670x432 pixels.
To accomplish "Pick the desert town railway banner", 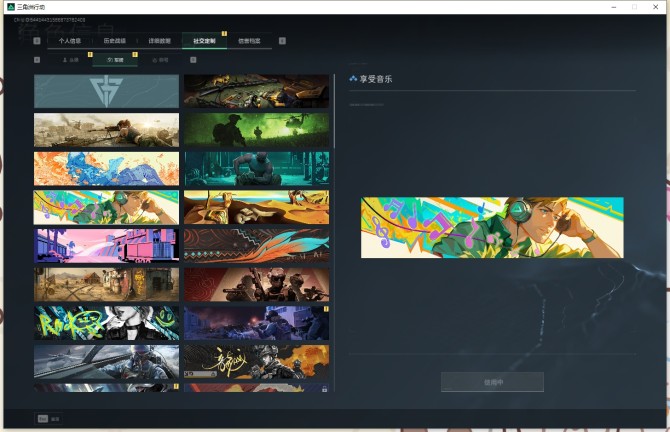I will (106, 285).
